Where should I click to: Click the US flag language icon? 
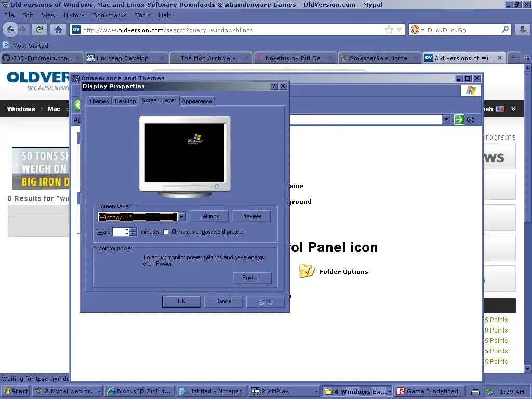[500, 109]
